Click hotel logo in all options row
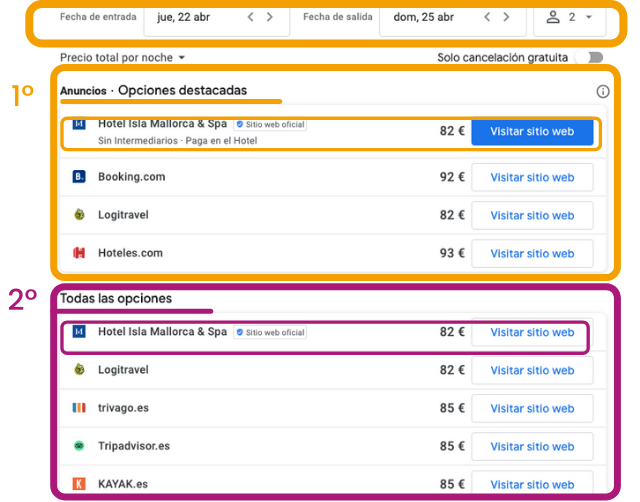This screenshot has width=640, height=502. (x=79, y=331)
